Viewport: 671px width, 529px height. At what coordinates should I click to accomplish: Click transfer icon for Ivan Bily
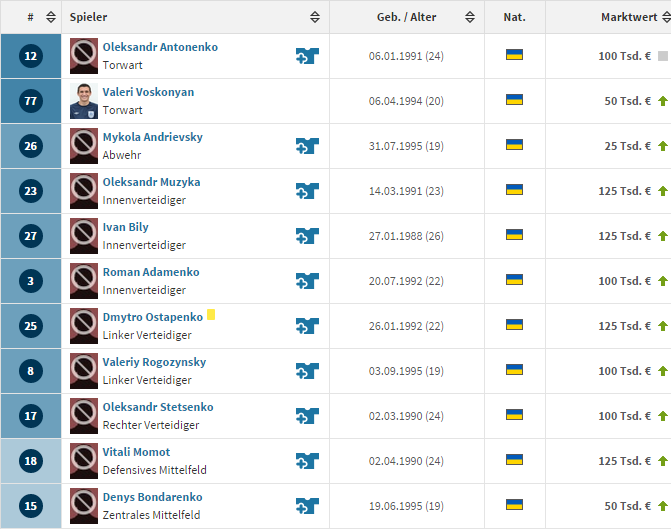point(307,236)
